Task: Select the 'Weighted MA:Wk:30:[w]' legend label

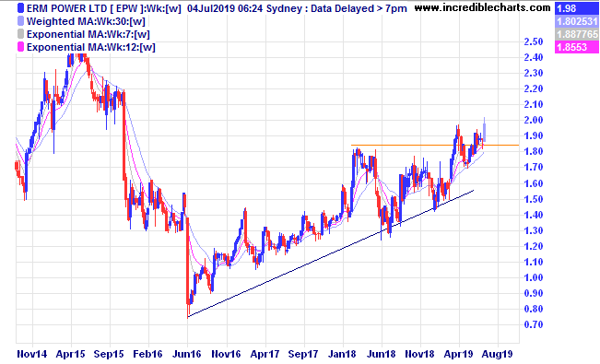Action: [x=86, y=21]
